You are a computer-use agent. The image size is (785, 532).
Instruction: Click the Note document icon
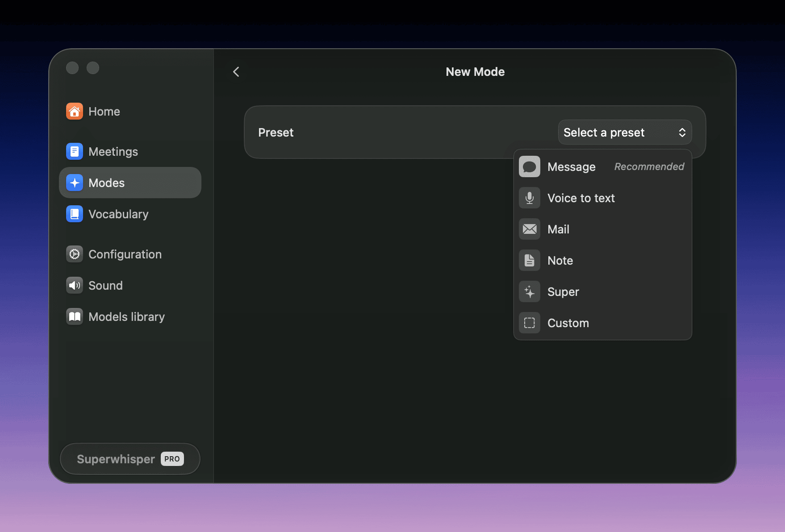(530, 260)
